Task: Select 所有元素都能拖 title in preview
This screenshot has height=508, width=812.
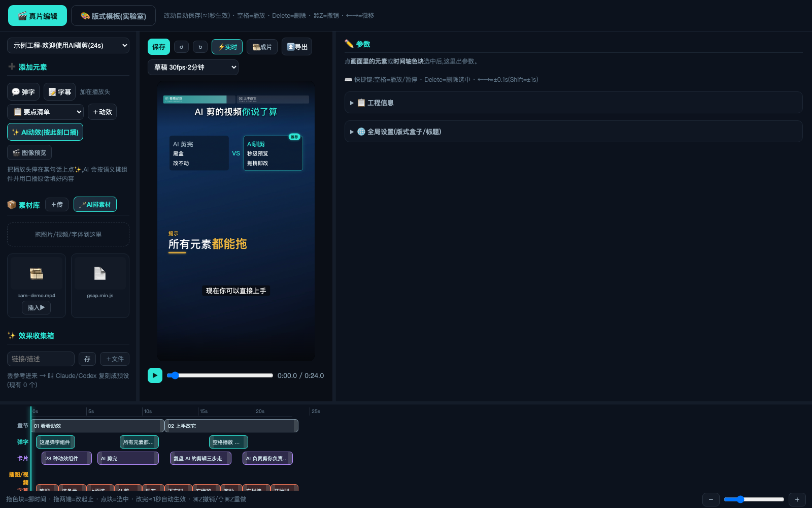Action: pos(208,244)
